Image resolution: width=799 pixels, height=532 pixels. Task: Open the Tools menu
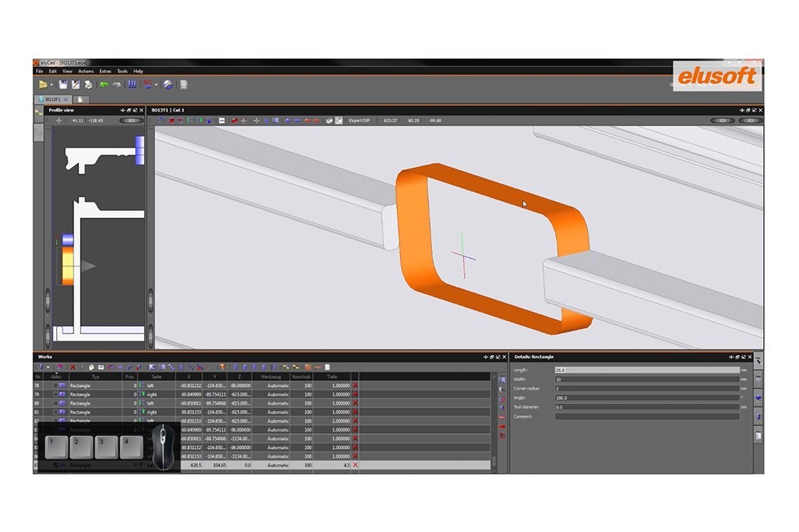122,71
